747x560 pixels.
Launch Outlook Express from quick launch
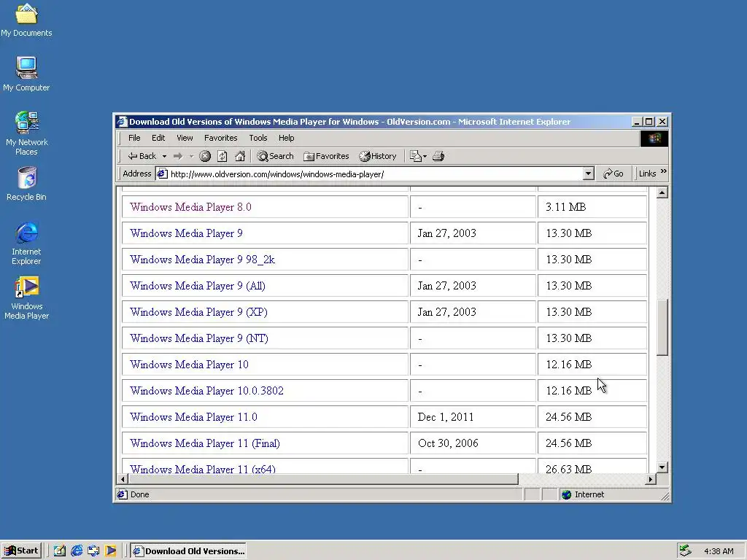(x=93, y=551)
